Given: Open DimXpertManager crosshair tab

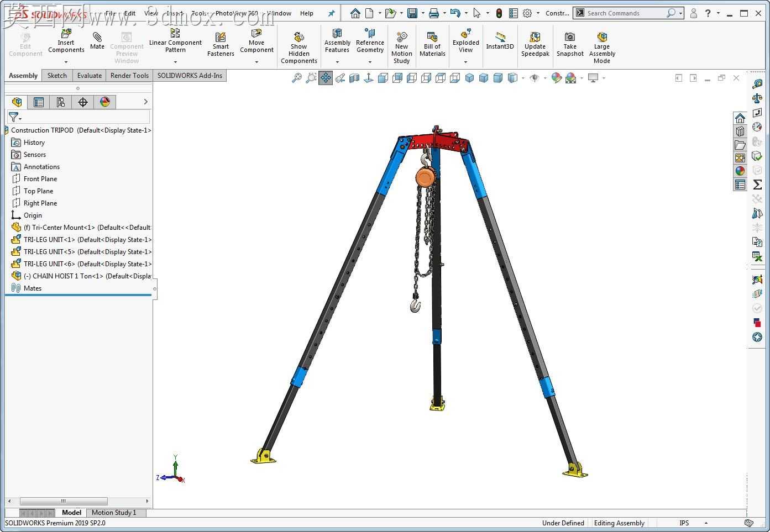Looking at the screenshot, I should pos(83,102).
